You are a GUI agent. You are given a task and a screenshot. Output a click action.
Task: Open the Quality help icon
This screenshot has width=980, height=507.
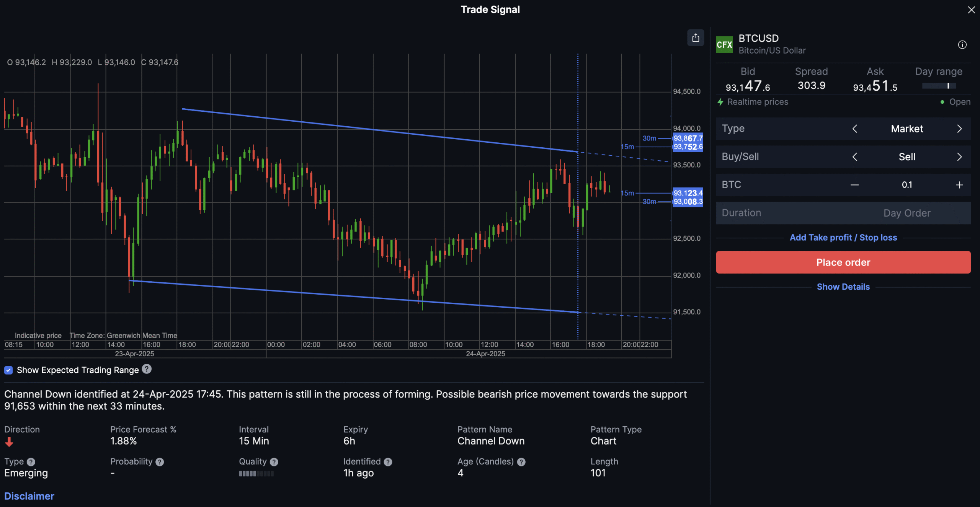pos(274,462)
